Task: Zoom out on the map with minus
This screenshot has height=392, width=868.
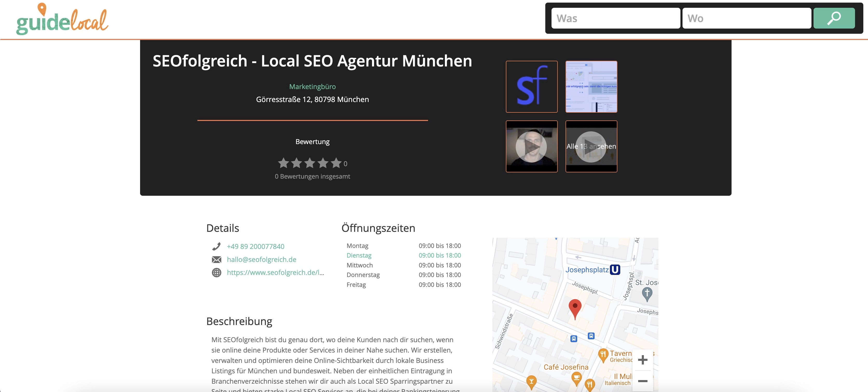Action: point(643,381)
